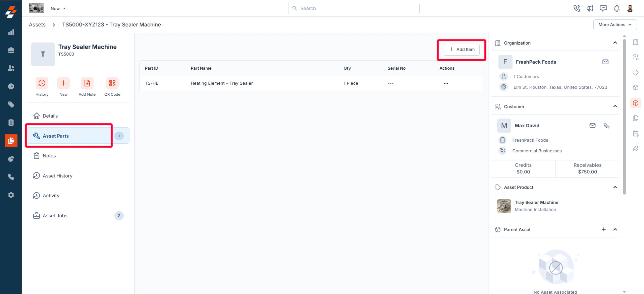644x294 pixels.
Task: Collapse the Organization section
Action: 615,43
